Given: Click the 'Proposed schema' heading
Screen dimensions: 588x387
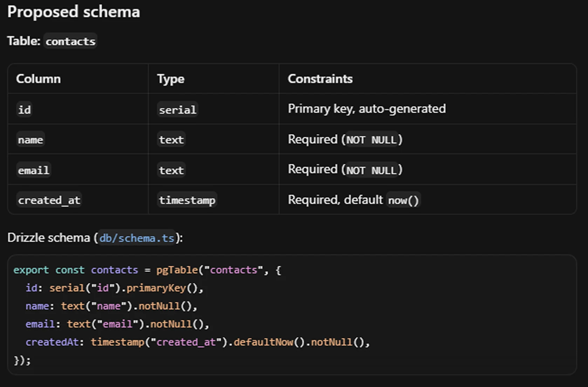Looking at the screenshot, I should tap(74, 12).
